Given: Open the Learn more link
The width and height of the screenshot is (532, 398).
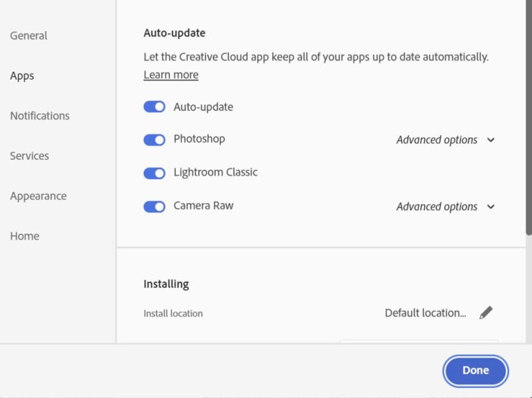Looking at the screenshot, I should (x=171, y=75).
